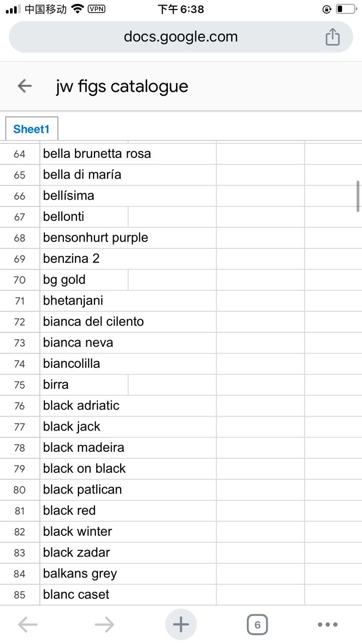Tap the browser forward arrow at bottom
The image size is (362, 644).
(105, 625)
